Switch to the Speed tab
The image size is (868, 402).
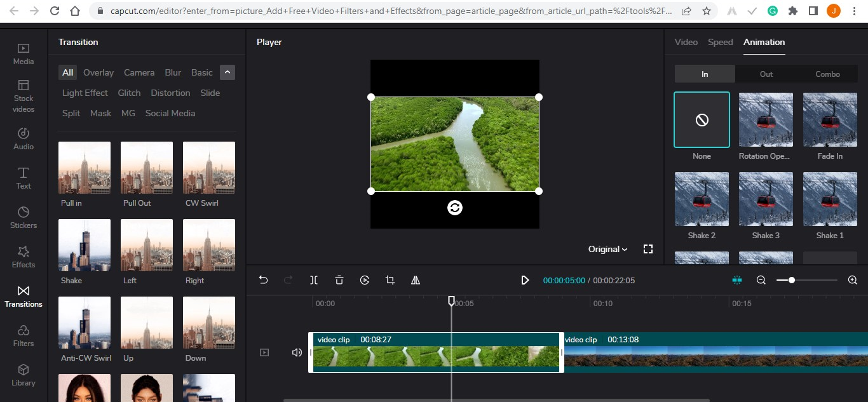point(720,42)
